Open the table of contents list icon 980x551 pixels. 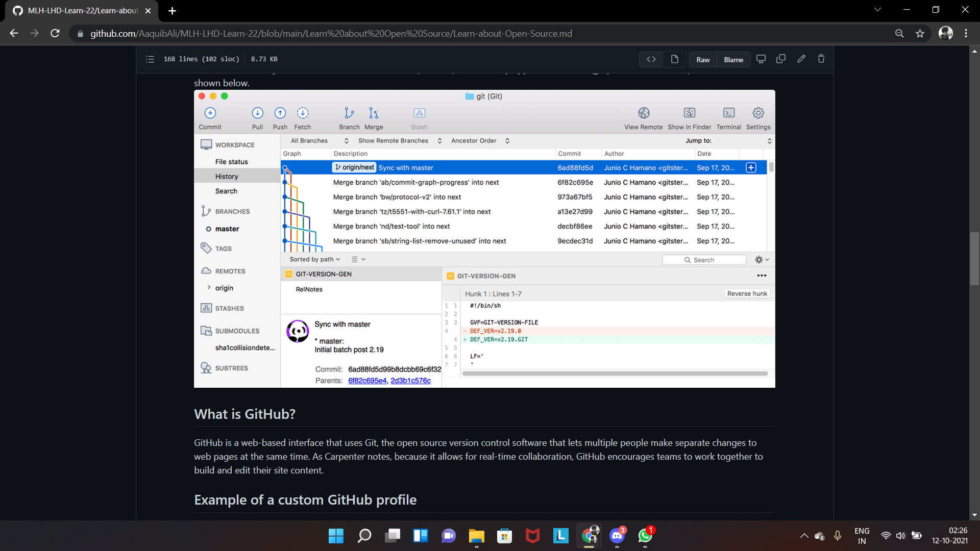click(x=150, y=59)
